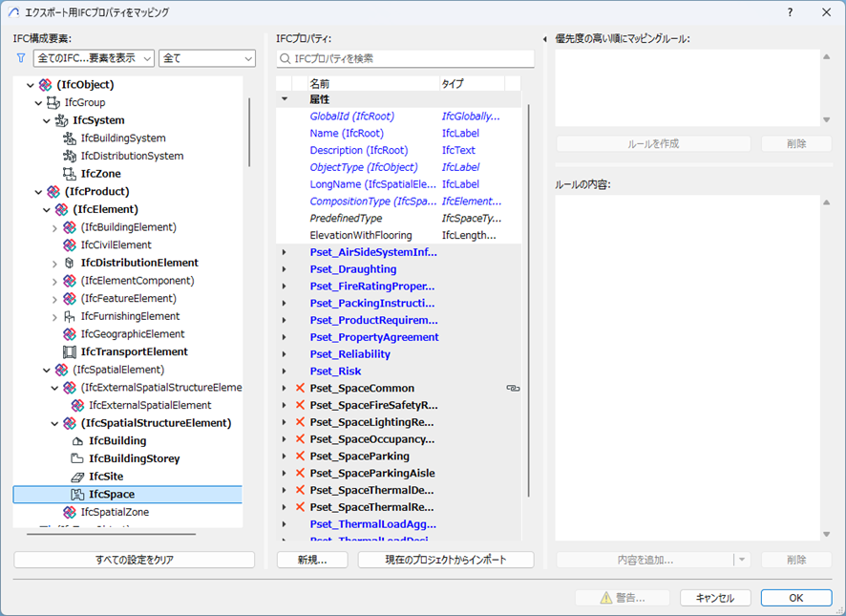Click the IfcGroup tree icon
846x616 pixels.
pos(53,102)
